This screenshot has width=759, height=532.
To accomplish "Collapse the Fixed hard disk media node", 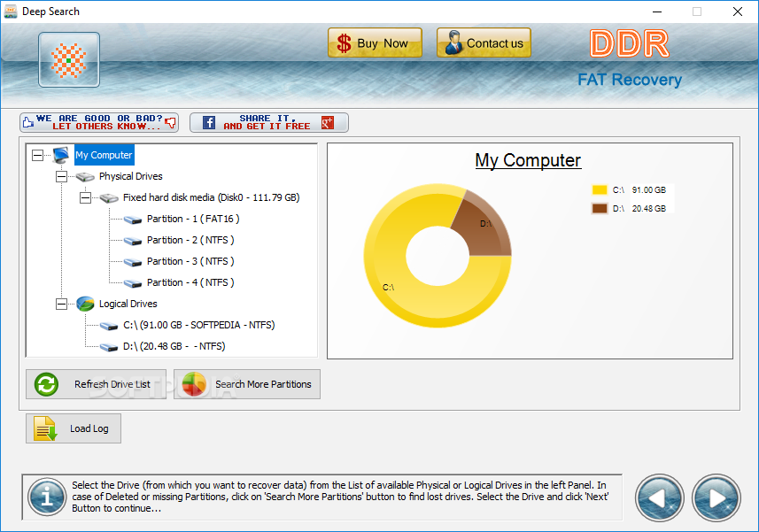I will click(85, 197).
